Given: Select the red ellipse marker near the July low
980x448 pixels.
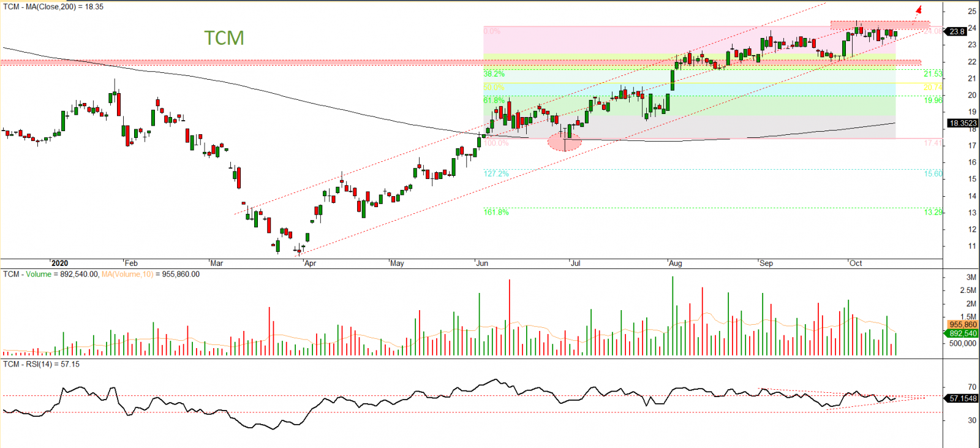Looking at the screenshot, I should pos(564,142).
